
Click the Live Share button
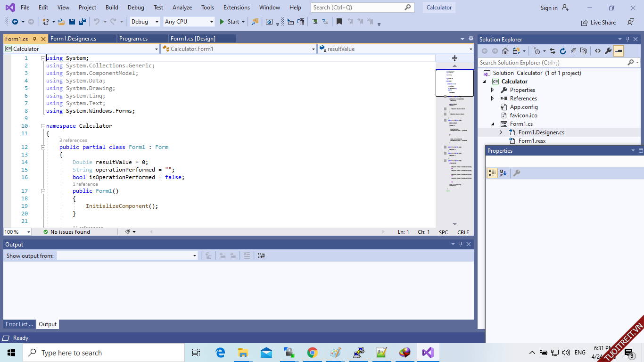[598, 22]
